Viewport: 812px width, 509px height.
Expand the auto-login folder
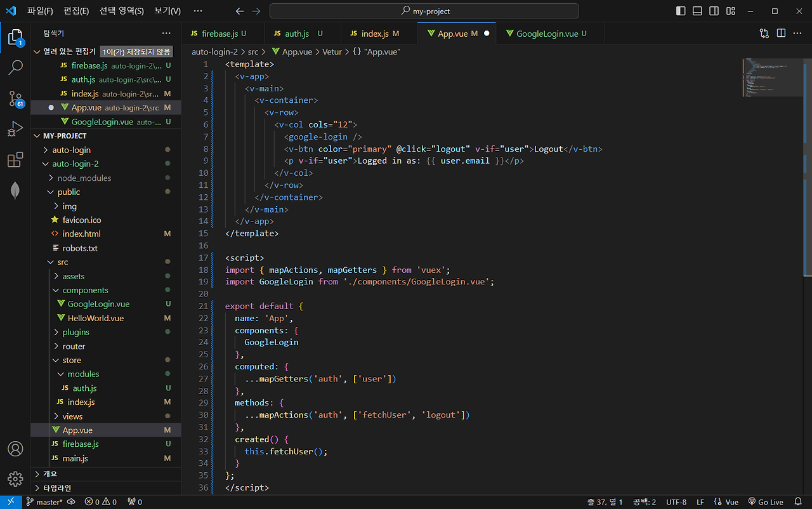105,150
